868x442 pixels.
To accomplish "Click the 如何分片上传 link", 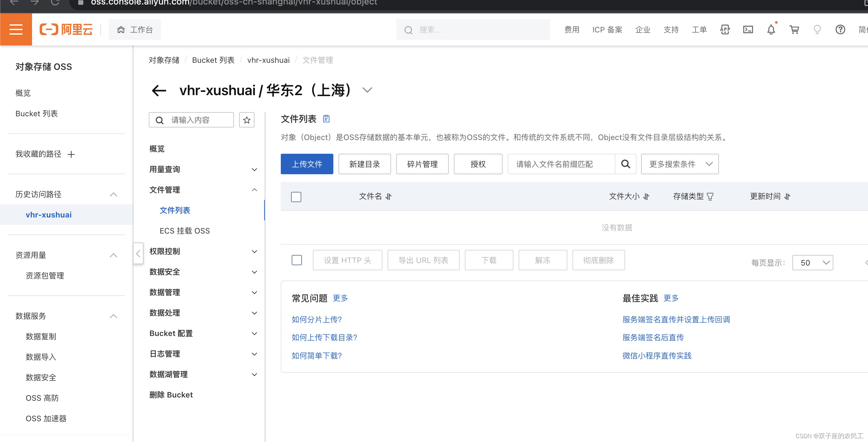I will tap(317, 320).
